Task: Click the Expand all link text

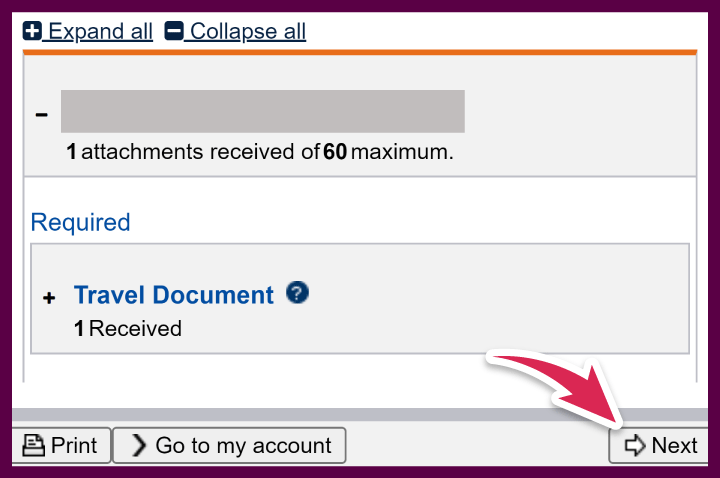Action: (x=100, y=31)
